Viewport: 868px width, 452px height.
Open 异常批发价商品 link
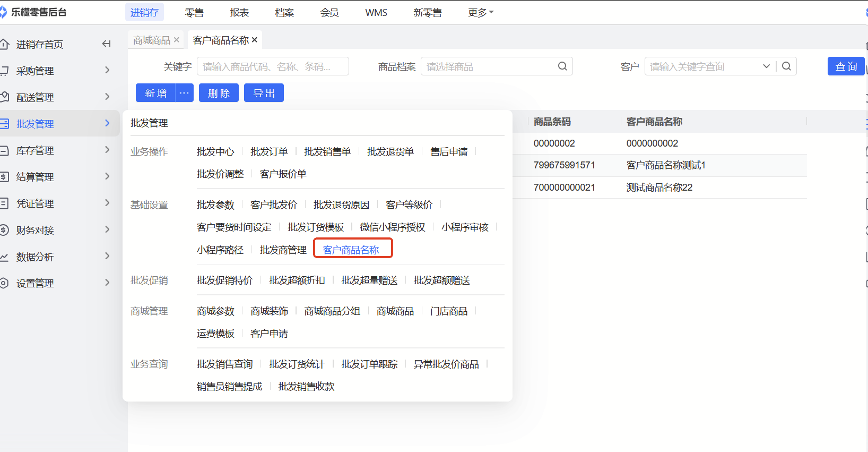pos(446,364)
